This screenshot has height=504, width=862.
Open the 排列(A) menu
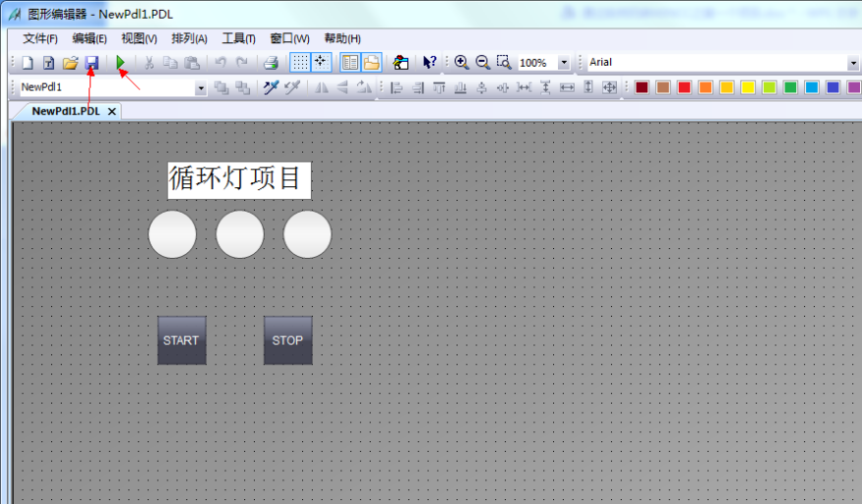click(x=189, y=38)
